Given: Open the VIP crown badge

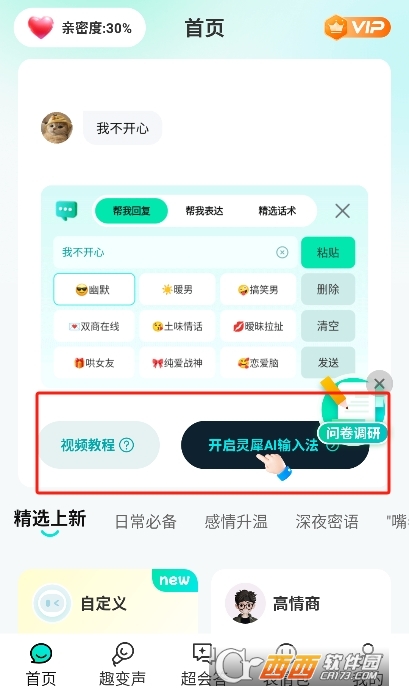Looking at the screenshot, I should [357, 28].
